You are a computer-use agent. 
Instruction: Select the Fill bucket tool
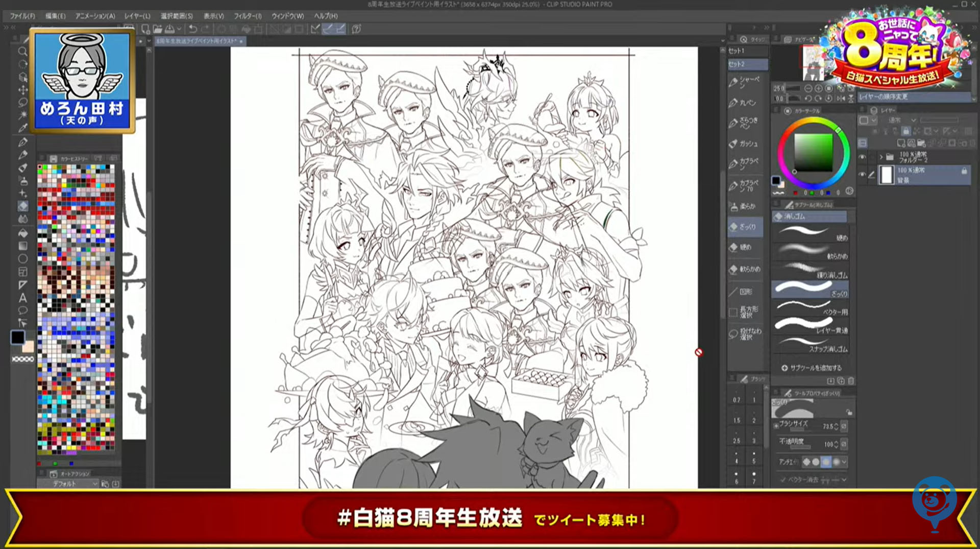click(x=23, y=233)
